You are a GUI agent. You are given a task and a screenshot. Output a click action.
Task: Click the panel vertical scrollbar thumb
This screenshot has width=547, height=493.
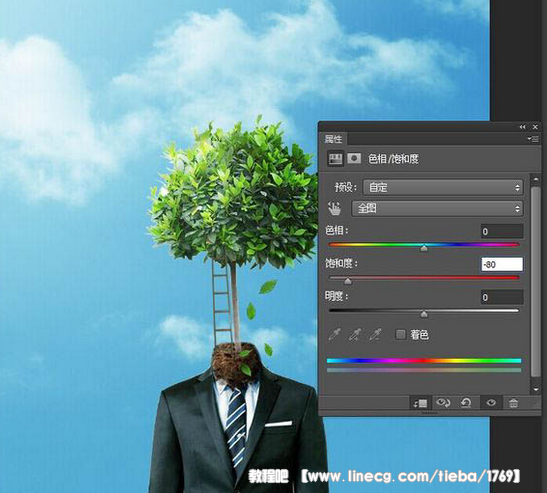click(x=535, y=282)
